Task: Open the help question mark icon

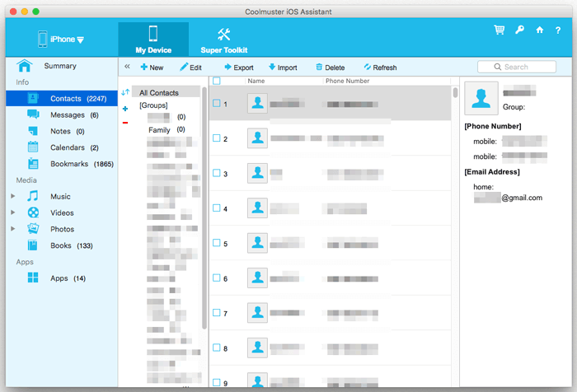Action: click(x=559, y=30)
